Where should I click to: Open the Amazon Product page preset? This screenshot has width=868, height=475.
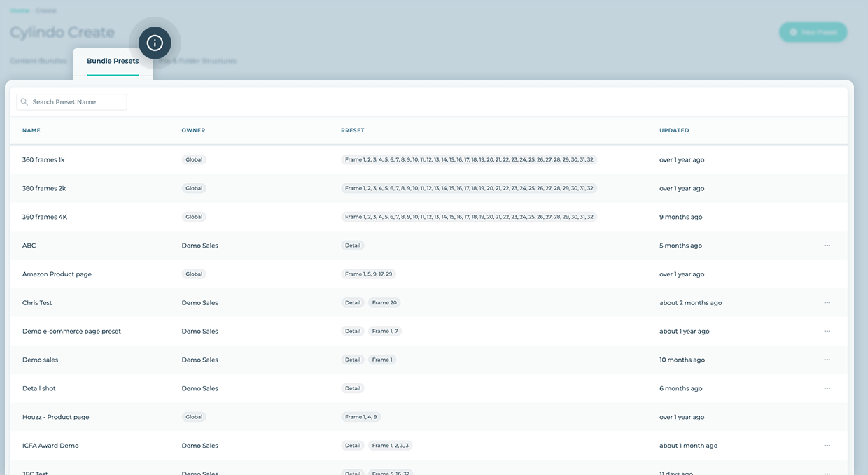click(57, 274)
